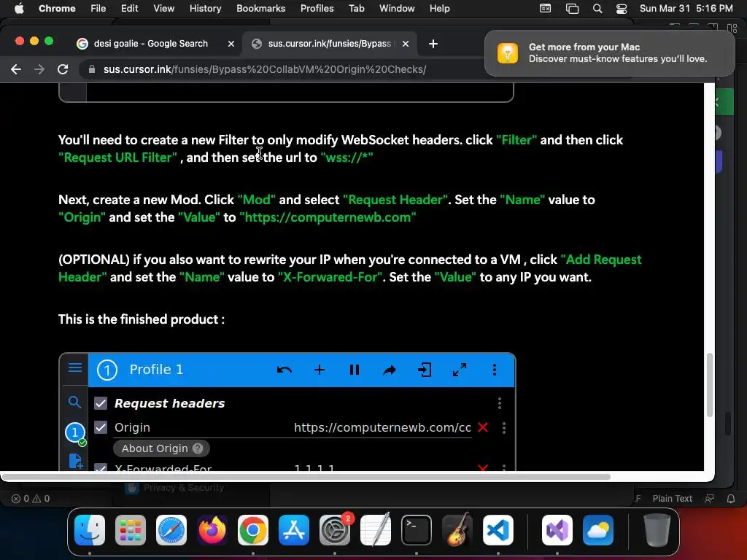The image size is (747, 560).
Task: Pause the profile with pause icon
Action: [355, 370]
